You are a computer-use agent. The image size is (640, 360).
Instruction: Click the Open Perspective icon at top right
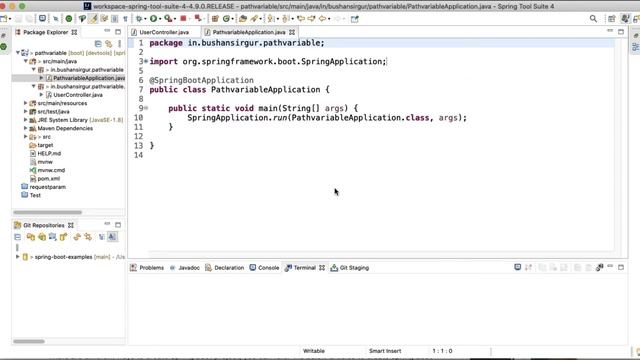(x=611, y=19)
